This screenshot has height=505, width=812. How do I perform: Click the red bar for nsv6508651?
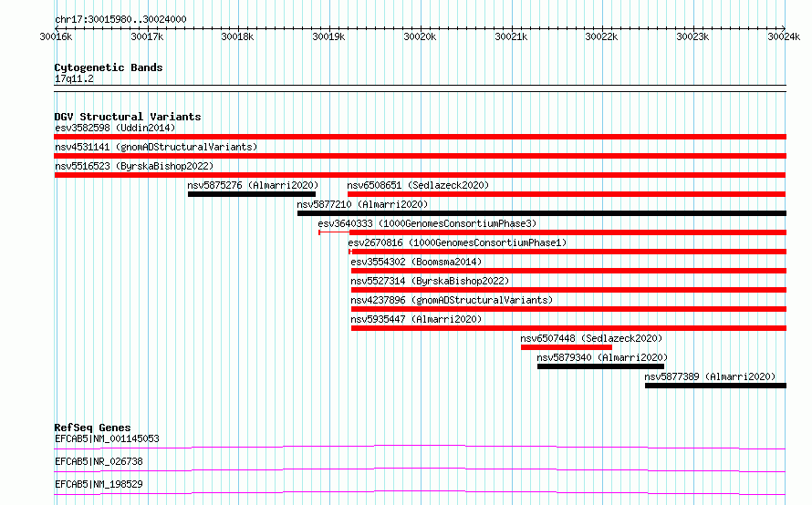tap(567, 194)
